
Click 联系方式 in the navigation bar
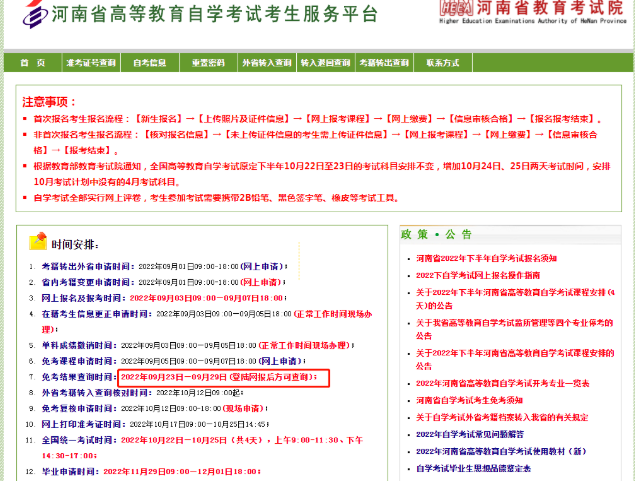click(x=443, y=63)
